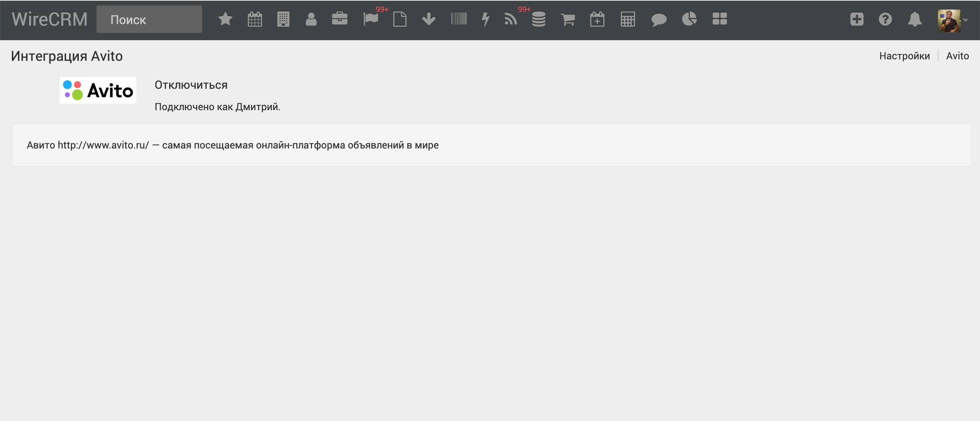Click the Avito logo image
Viewport: 980px width, 421px height.
(98, 90)
